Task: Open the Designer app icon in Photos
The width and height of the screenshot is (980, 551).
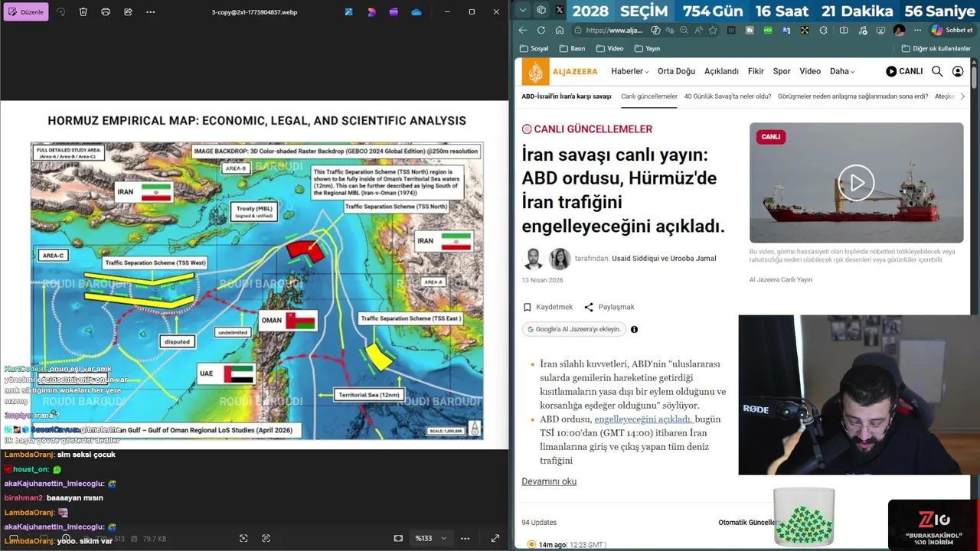Action: pos(371,12)
